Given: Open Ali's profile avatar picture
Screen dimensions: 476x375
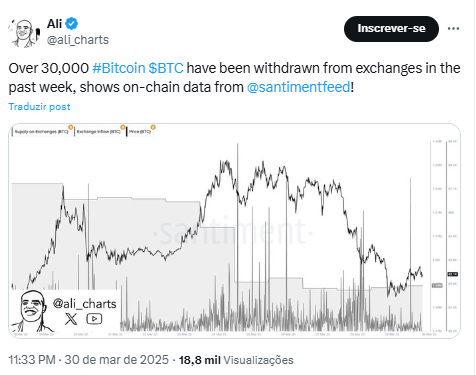Looking at the screenshot, I should (x=24, y=33).
